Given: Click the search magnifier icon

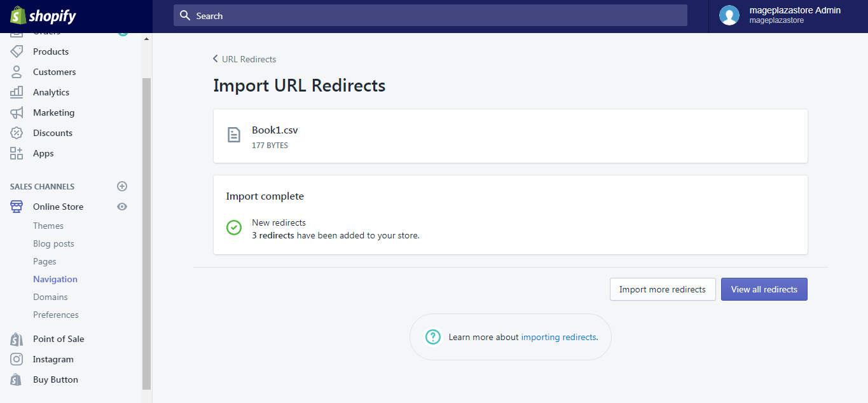Looking at the screenshot, I should [x=185, y=15].
